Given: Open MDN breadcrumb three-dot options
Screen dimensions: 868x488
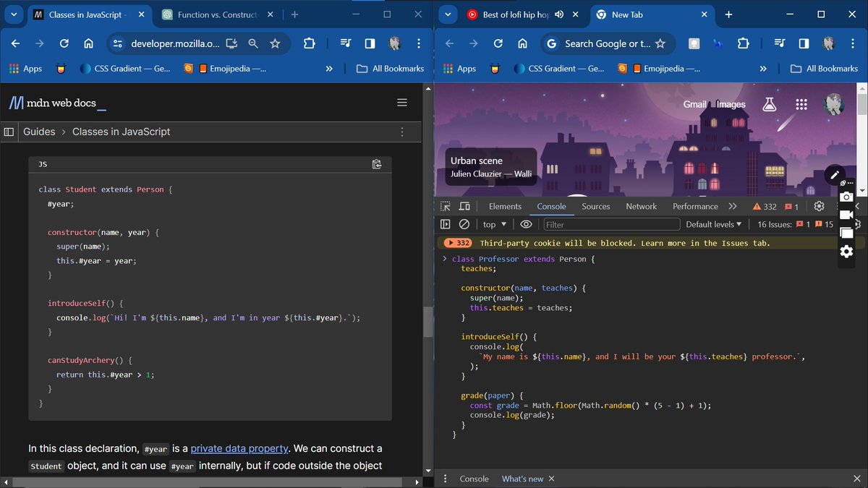Looking at the screenshot, I should coord(402,132).
